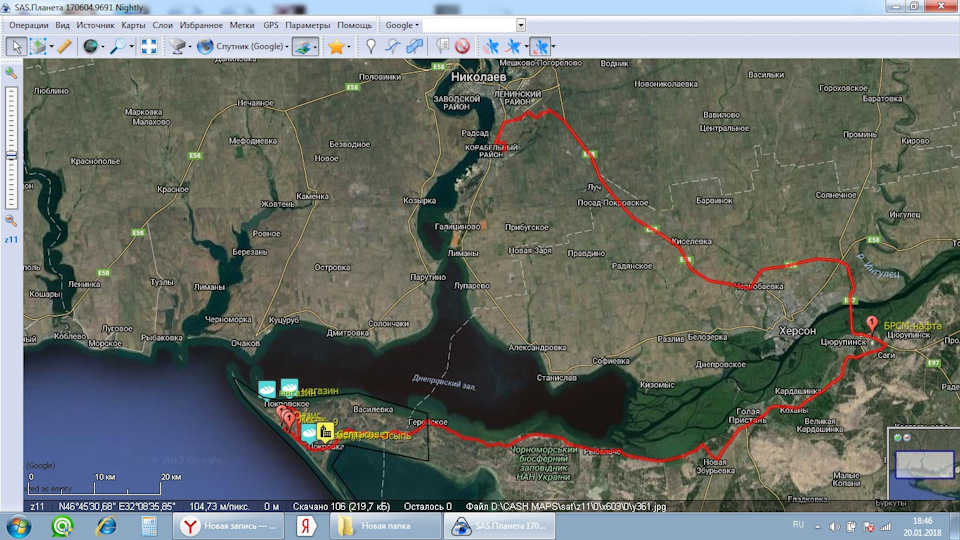Click the cache source disk icon
960x540 pixels.
(x=178, y=46)
